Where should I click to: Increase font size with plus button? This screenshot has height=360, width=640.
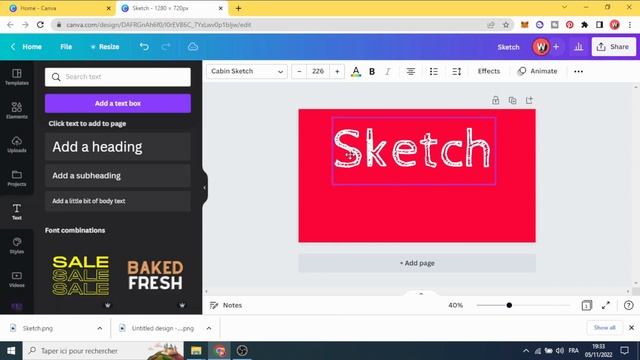click(x=337, y=71)
